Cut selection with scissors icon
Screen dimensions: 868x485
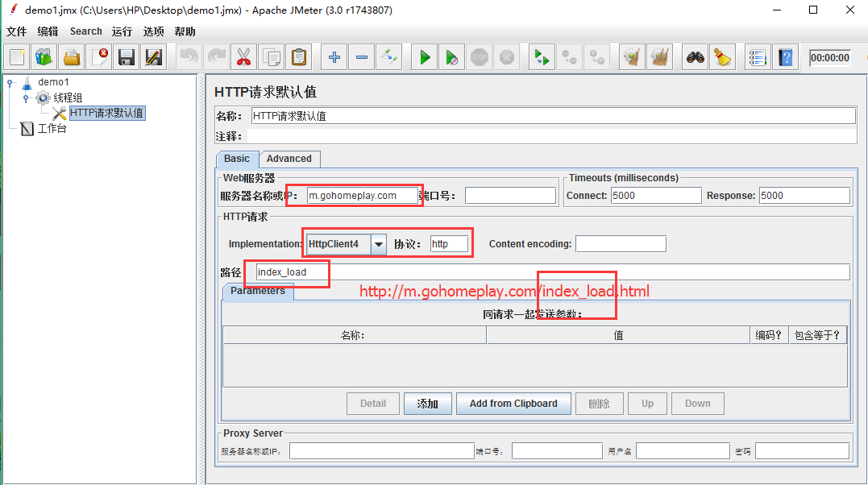pyautogui.click(x=243, y=57)
